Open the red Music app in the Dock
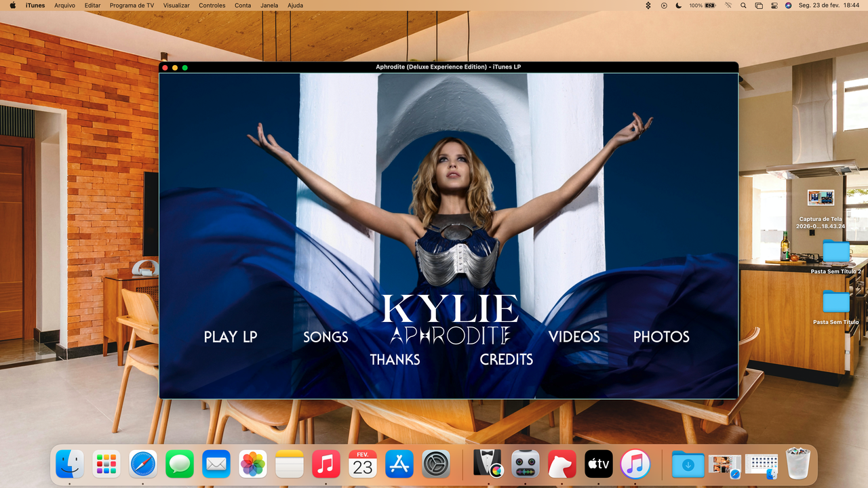Viewport: 868px width, 488px height. coord(326,464)
